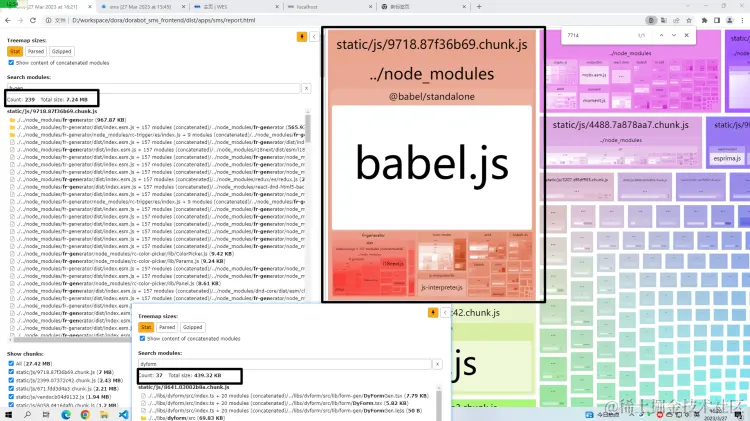Toggle lower panel concatenated modules checkbox
The width and height of the screenshot is (750, 421).
[142, 338]
